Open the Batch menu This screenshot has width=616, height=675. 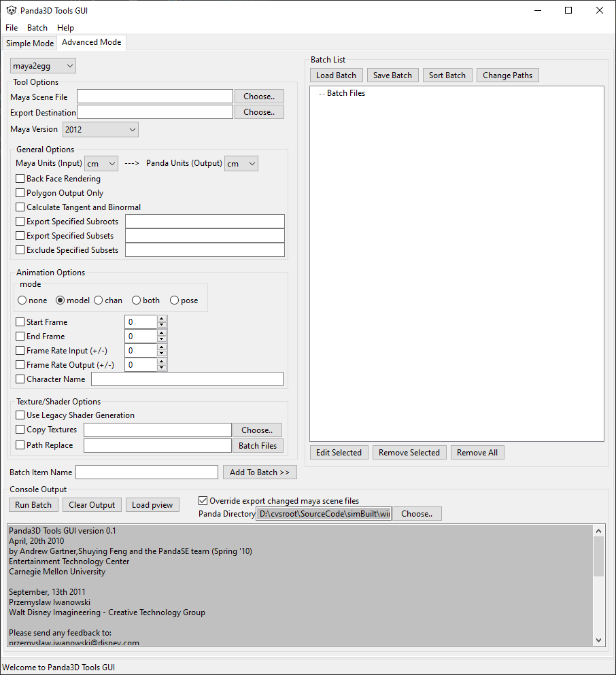(x=37, y=28)
